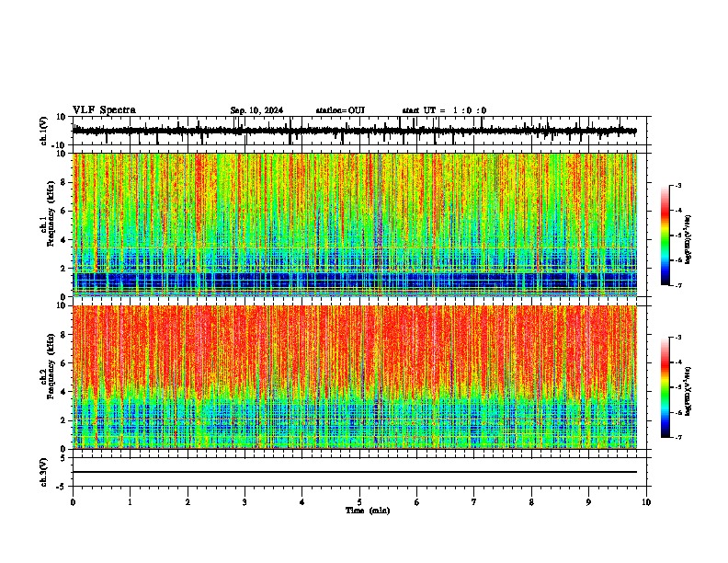
Task: Click the "station=OUI" header label
Action: pos(340,110)
